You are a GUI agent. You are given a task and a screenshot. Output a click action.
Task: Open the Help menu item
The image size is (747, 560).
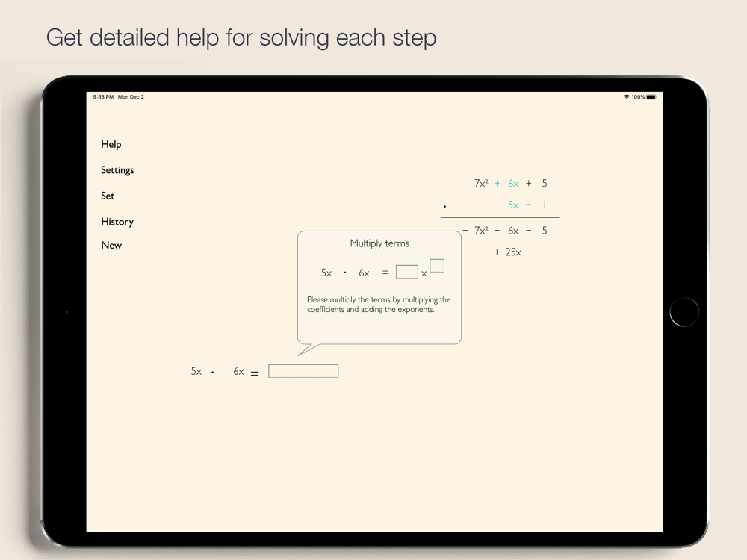pos(111,144)
